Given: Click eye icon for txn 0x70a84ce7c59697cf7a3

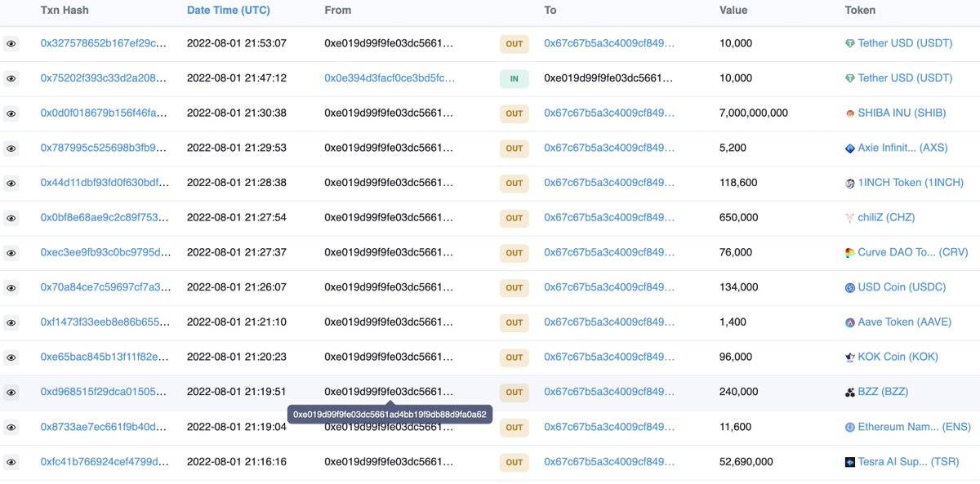Looking at the screenshot, I should [x=11, y=287].
